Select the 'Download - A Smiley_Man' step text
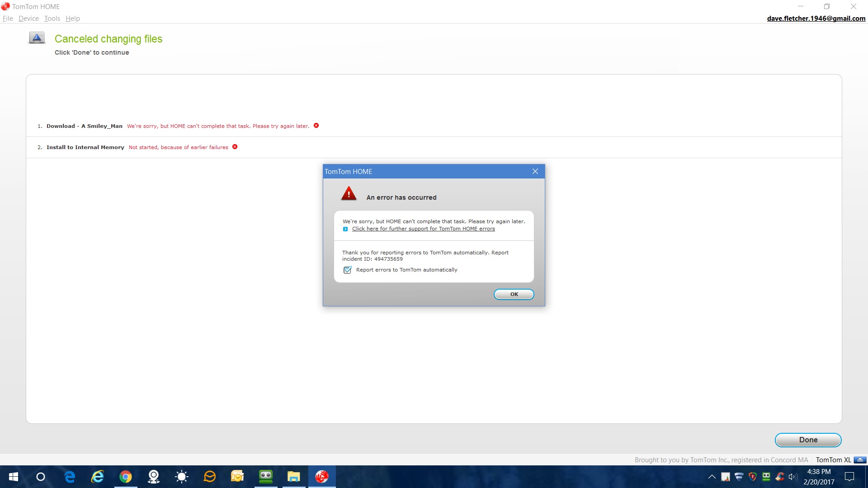This screenshot has height=488, width=868. pyautogui.click(x=85, y=126)
